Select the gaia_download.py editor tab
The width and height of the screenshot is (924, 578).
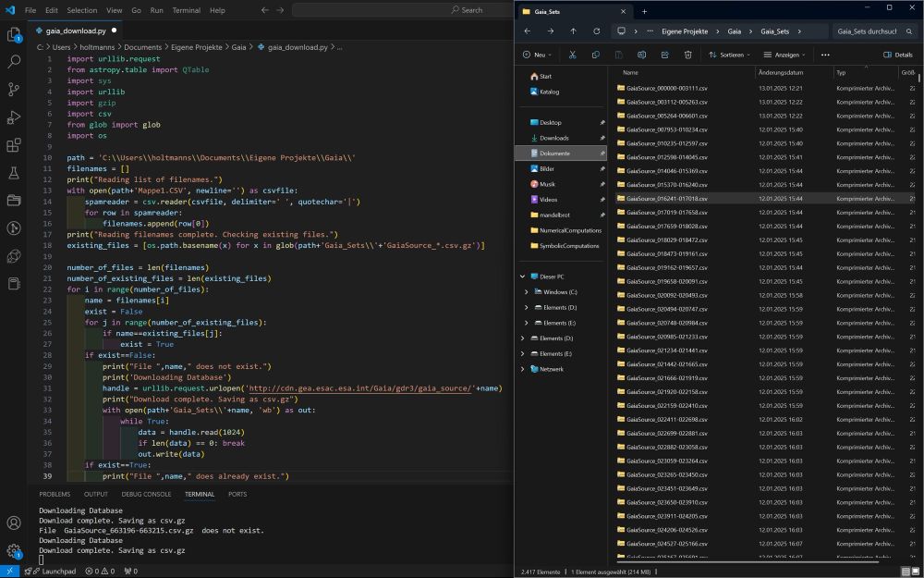click(76, 31)
